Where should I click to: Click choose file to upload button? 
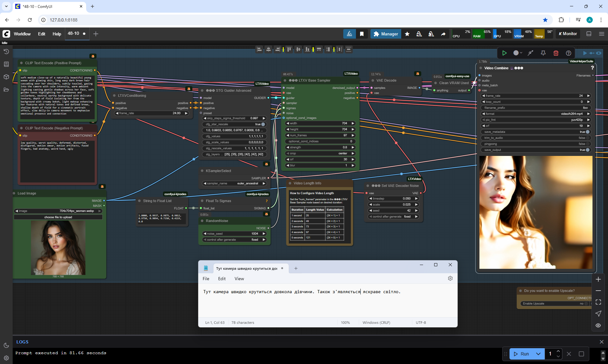[58, 217]
